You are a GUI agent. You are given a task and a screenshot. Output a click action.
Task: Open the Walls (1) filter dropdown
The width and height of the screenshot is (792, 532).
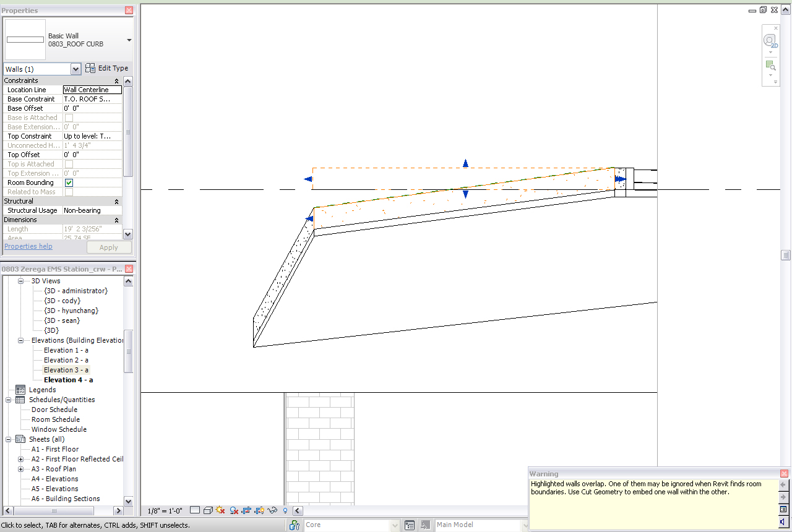76,69
